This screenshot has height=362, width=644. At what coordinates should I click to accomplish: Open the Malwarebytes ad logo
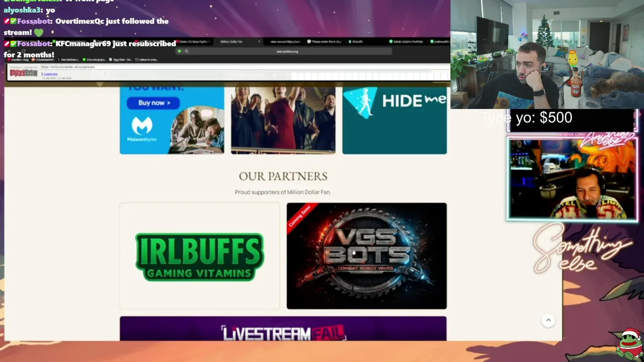(x=142, y=129)
